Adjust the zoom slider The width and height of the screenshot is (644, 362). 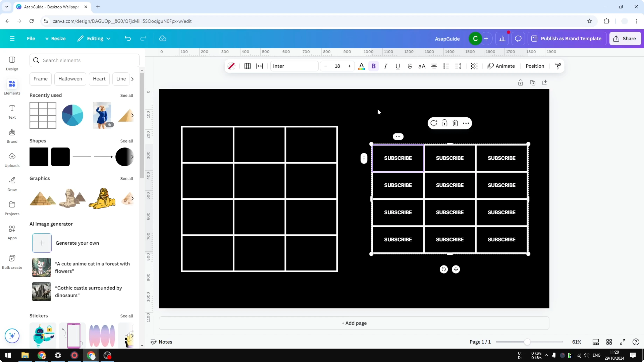(x=527, y=342)
